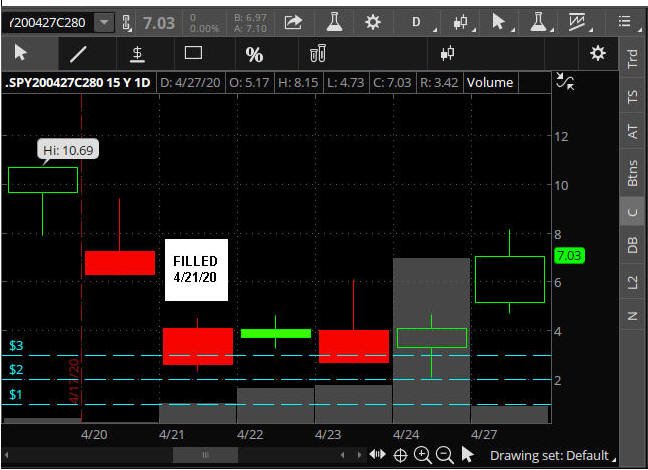This screenshot has height=470, width=648.
Task: Open the patterns flask dropdown in top bar
Action: pyautogui.click(x=538, y=22)
